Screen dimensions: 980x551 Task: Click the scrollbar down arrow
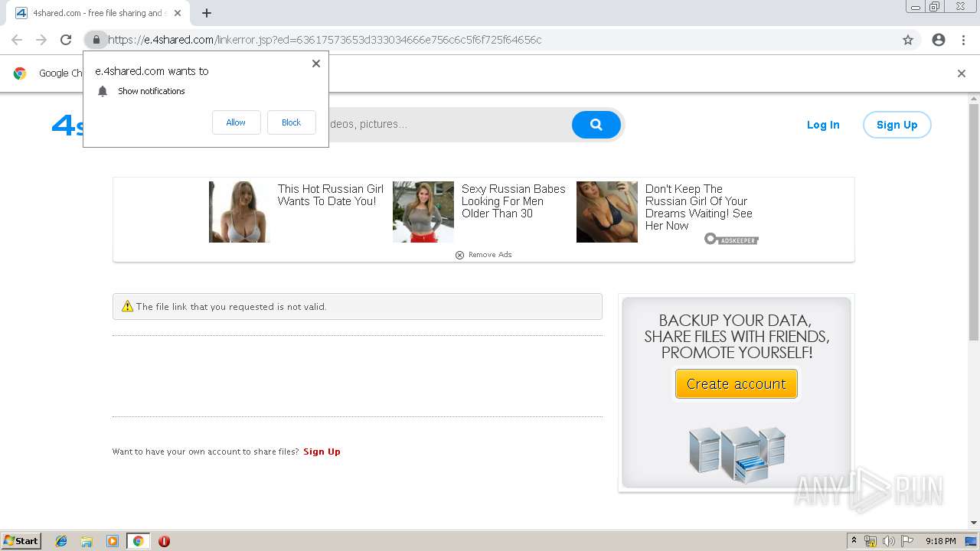[974, 523]
